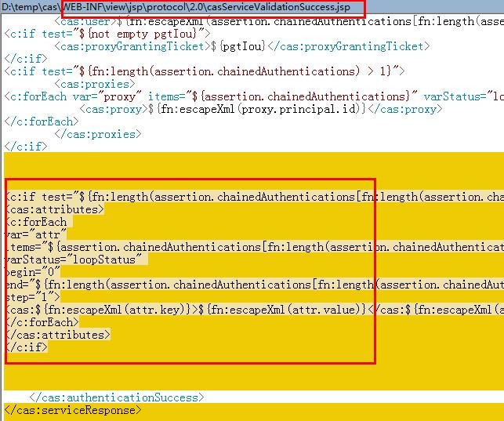Screen dimensions: 504x421
Task: Click the proxy.principal.id expression
Action: click(257, 109)
